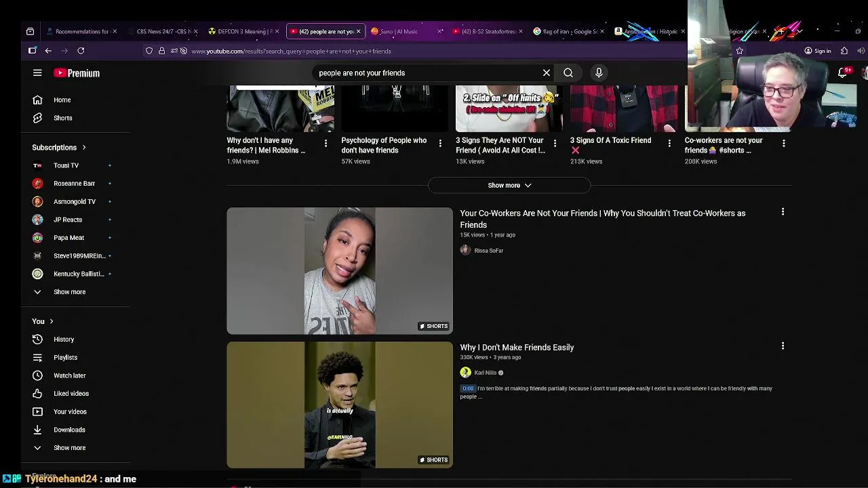Open the browser extensions puzzle icon

coord(844,51)
